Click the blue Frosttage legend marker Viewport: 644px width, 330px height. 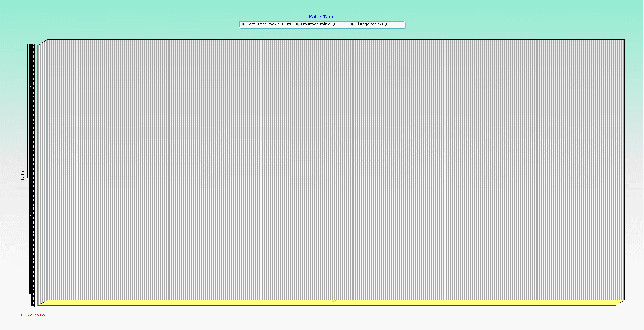point(297,24)
